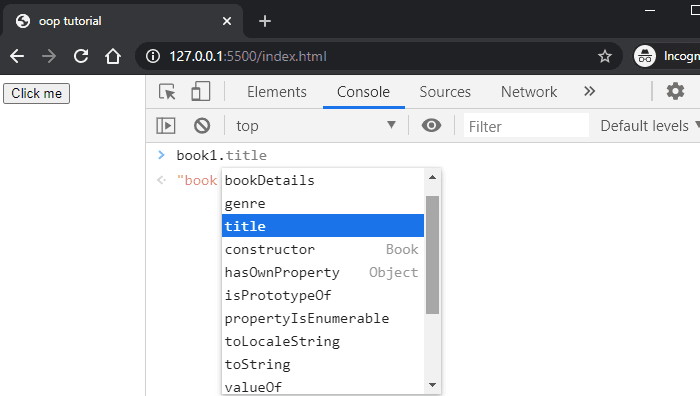This screenshot has height=396, width=700.
Task: Switch to the Sources tab
Action: (x=445, y=92)
